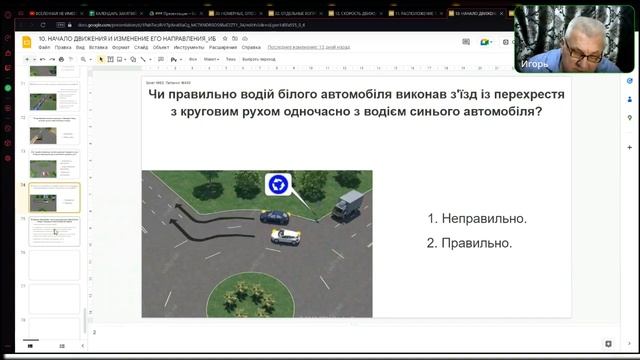The image size is (640, 360).
Task: Open the Макет layout dropdown
Action: click(x=211, y=59)
